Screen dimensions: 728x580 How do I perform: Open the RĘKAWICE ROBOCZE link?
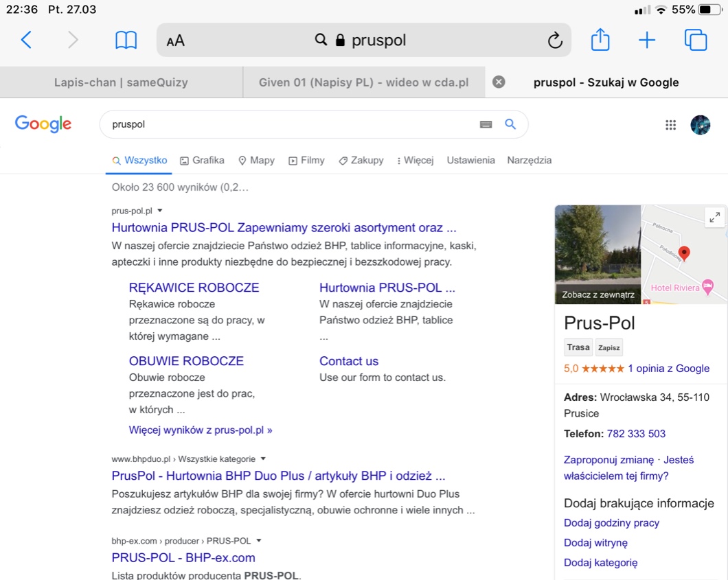pyautogui.click(x=194, y=288)
